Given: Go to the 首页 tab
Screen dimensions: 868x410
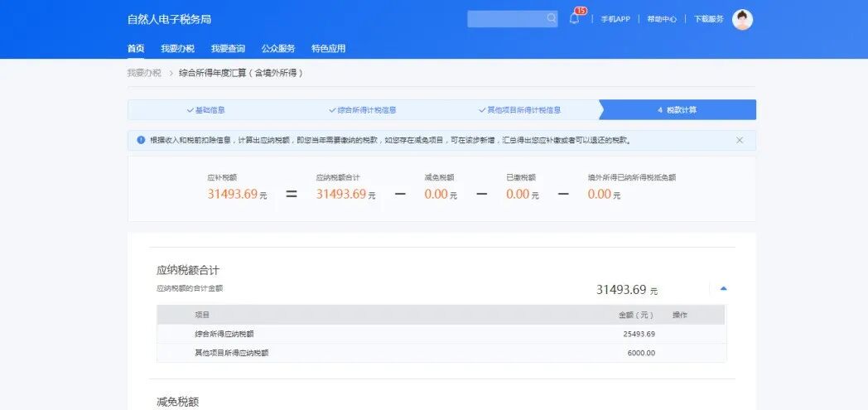Looking at the screenshot, I should (136, 48).
